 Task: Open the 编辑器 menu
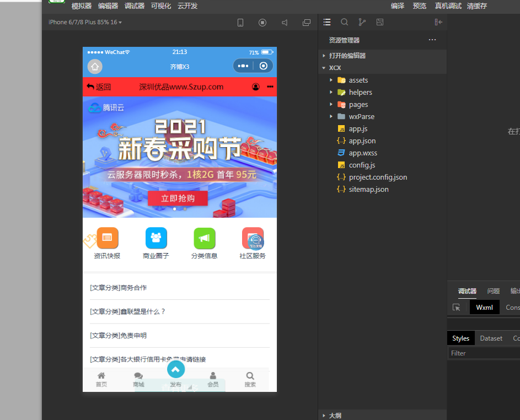click(108, 6)
